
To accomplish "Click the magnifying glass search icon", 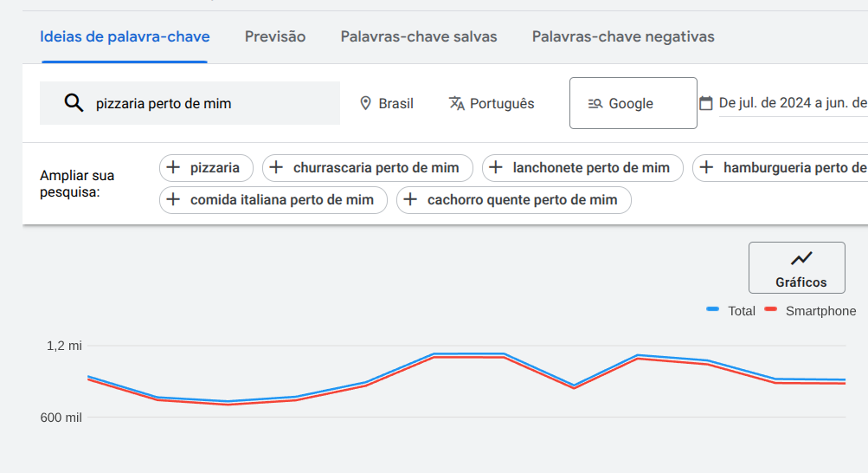I will click(74, 103).
